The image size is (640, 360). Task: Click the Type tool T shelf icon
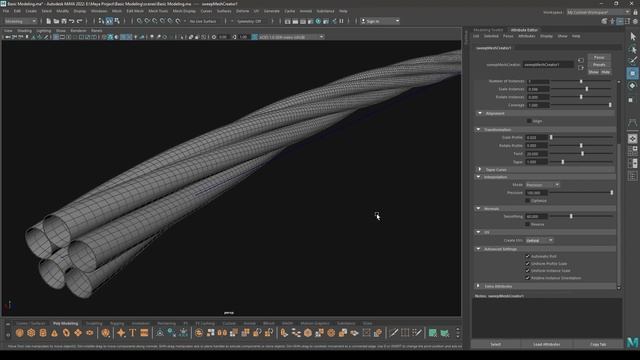(x=132, y=333)
